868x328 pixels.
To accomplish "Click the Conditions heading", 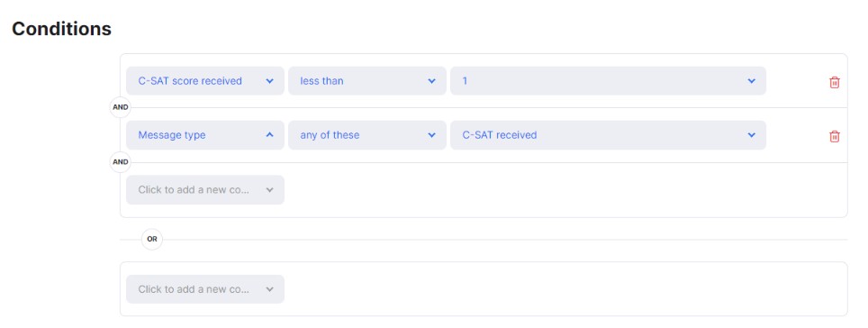I will coord(61,29).
